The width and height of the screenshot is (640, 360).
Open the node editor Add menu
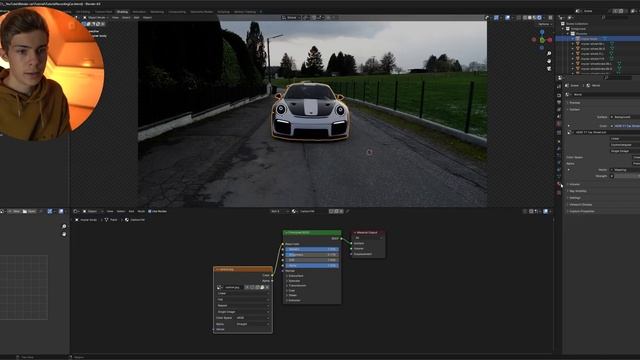click(131, 211)
